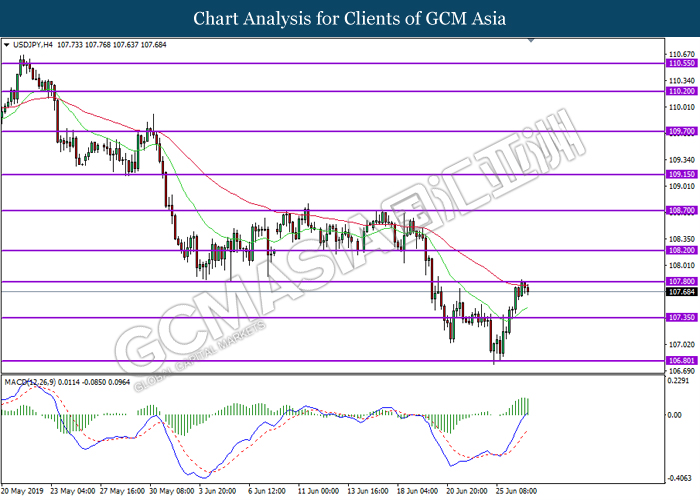Select the 108.200 price level label
Screen dimensions: 700x500
(x=681, y=250)
